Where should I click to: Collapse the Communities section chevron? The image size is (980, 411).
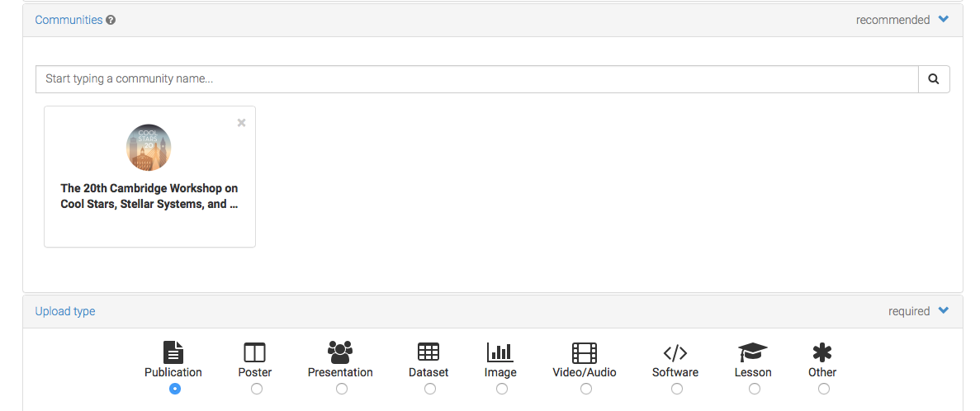pos(944,19)
